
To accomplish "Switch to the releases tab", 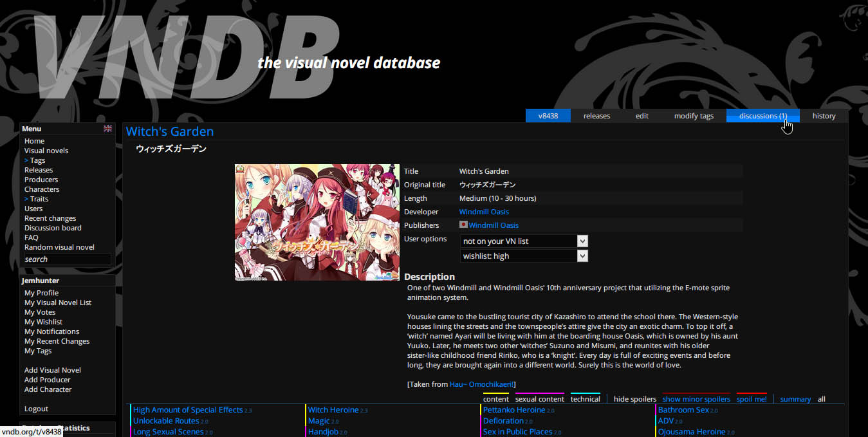I will tap(596, 115).
